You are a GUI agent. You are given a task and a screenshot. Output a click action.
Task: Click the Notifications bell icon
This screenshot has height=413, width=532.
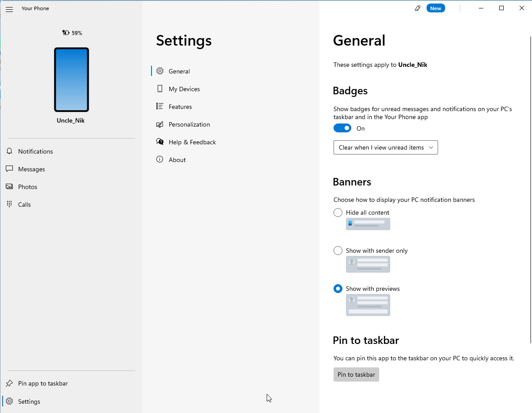click(9, 151)
